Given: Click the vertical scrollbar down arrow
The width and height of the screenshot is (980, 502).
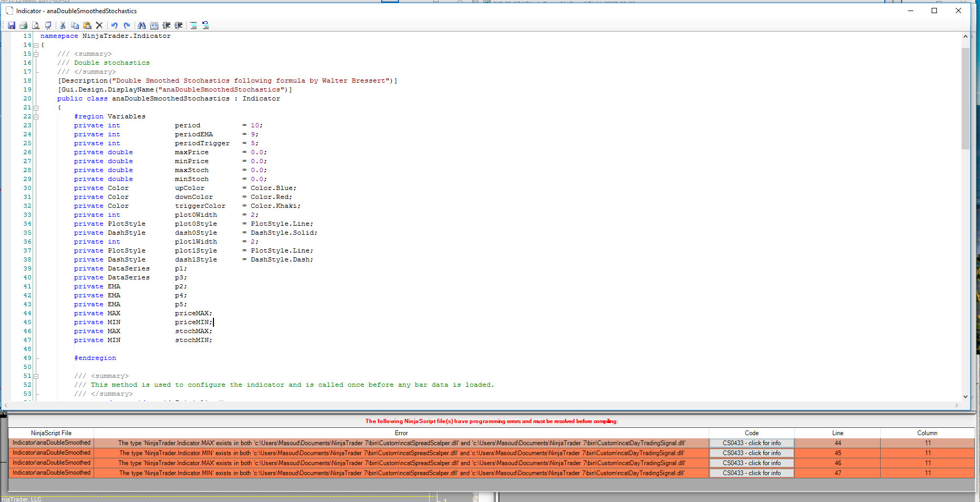Looking at the screenshot, I should coord(965,397).
